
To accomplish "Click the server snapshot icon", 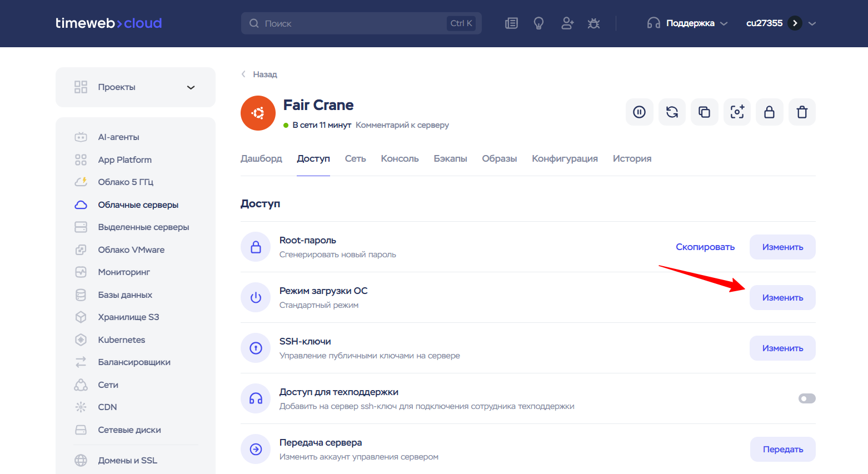I will [737, 112].
